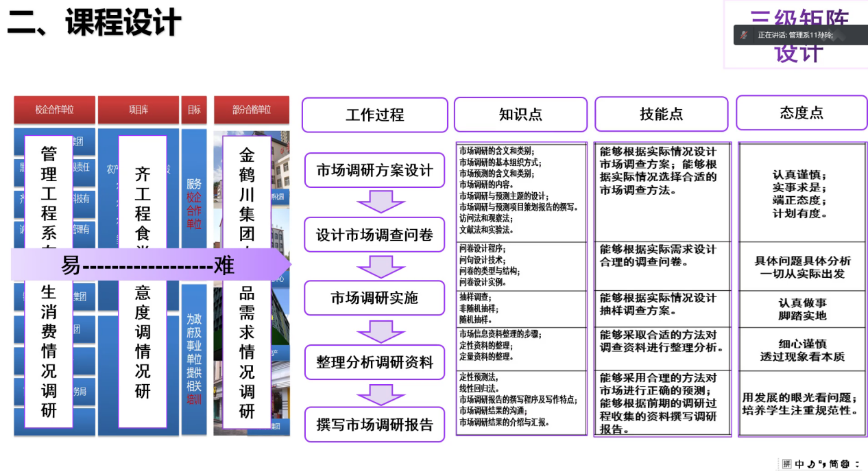Select the 工作过程 header box
The height and width of the screenshot is (474, 868).
click(374, 115)
